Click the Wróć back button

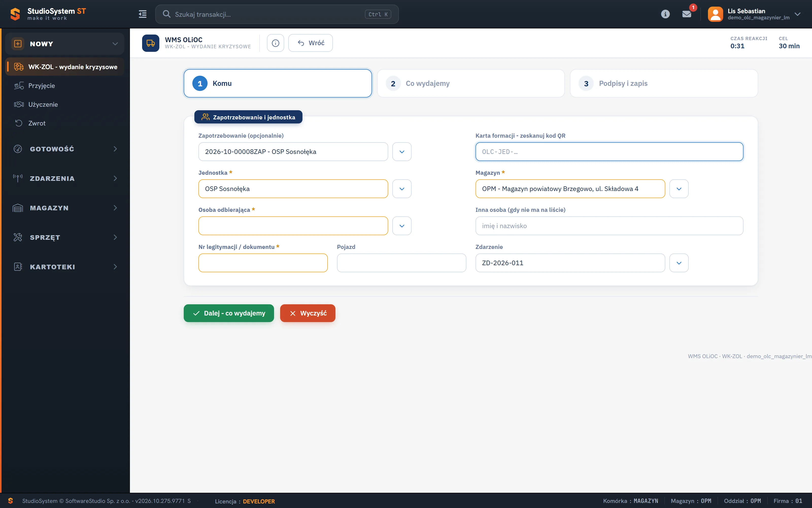click(310, 43)
